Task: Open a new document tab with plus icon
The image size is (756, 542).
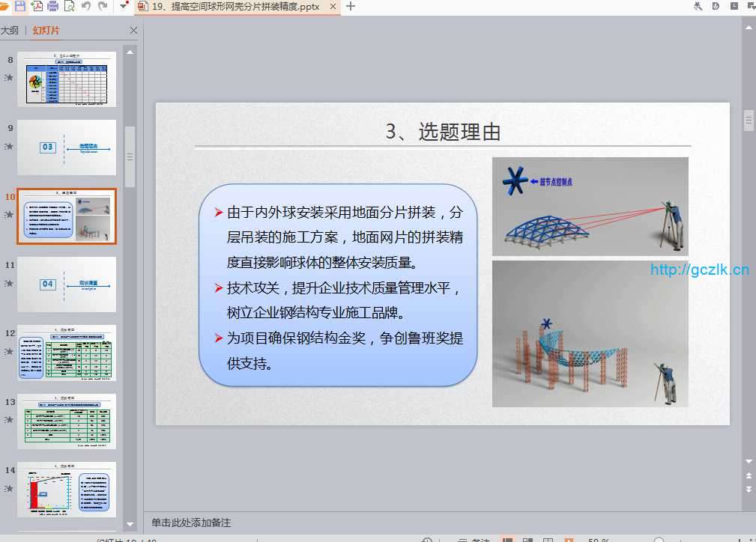Action: click(351, 6)
